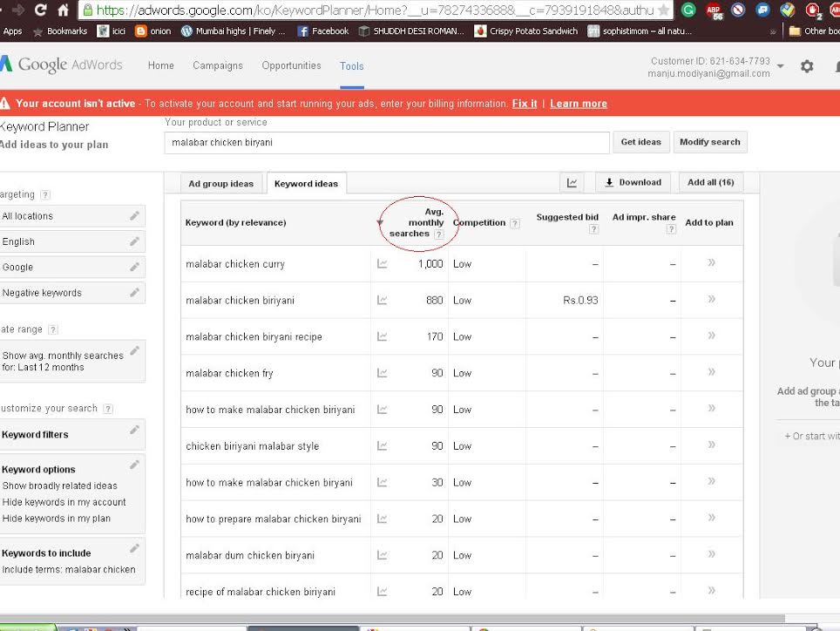Open the Apps shortcut in bookmarks bar
Viewport: 840px width, 631px height.
[x=12, y=31]
